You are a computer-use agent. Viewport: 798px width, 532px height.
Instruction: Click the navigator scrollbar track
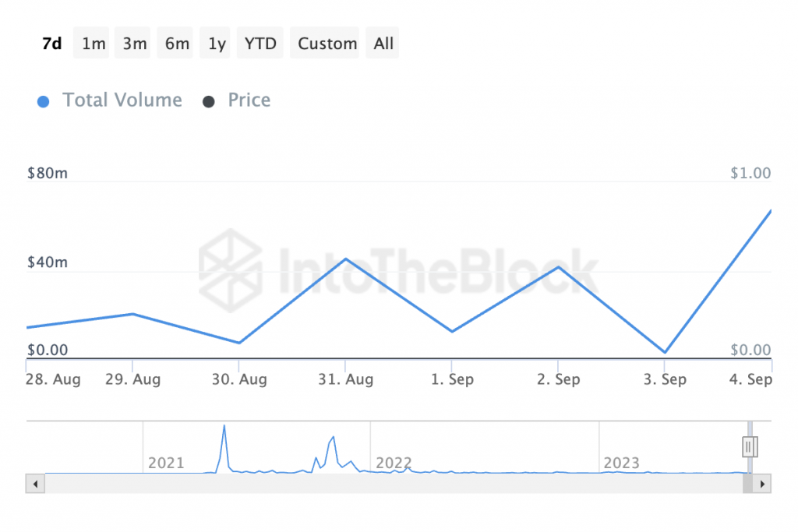pyautogui.click(x=394, y=484)
